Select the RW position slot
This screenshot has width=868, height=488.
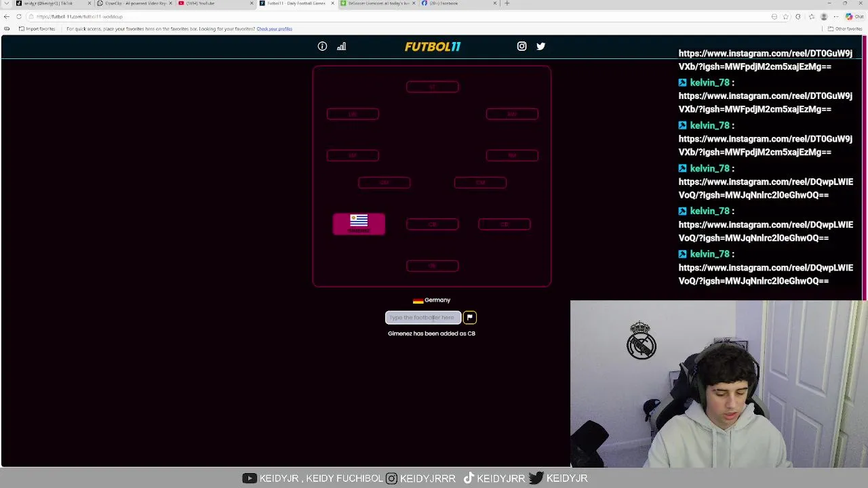[512, 114]
